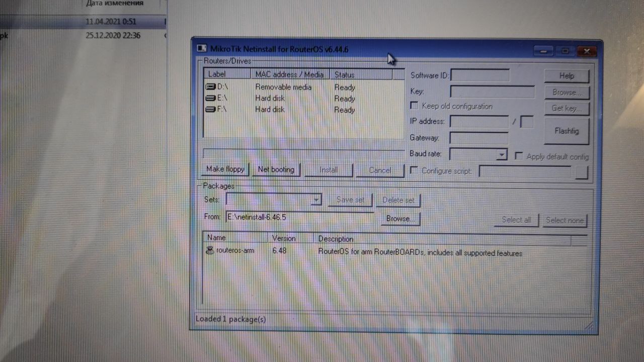644x362 pixels.
Task: Click MAC address / Media column header
Action: point(290,74)
